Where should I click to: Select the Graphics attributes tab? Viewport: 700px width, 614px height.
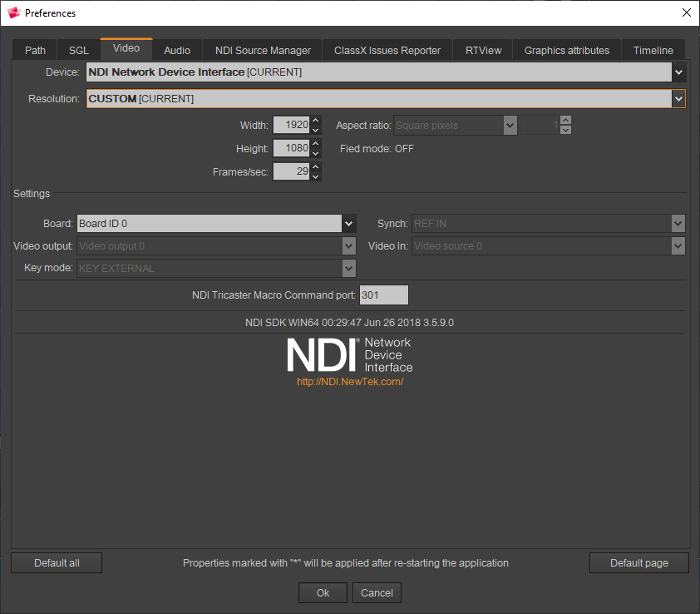point(566,50)
